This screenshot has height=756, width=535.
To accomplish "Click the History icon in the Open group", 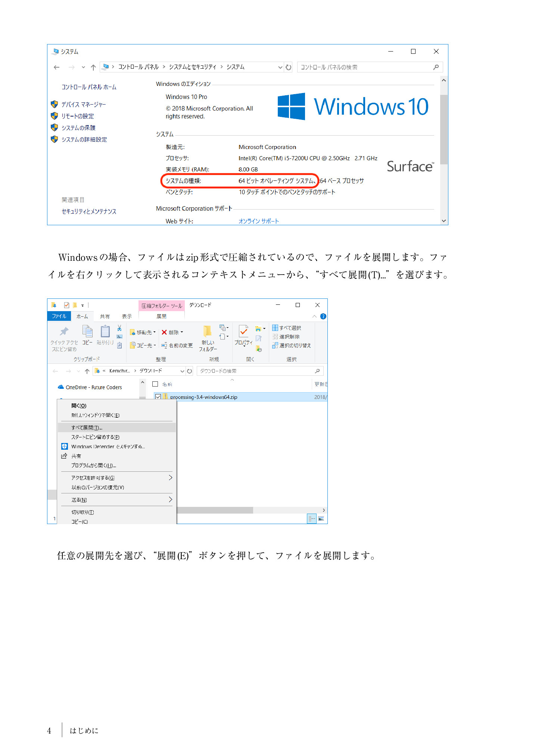I will coord(258,348).
